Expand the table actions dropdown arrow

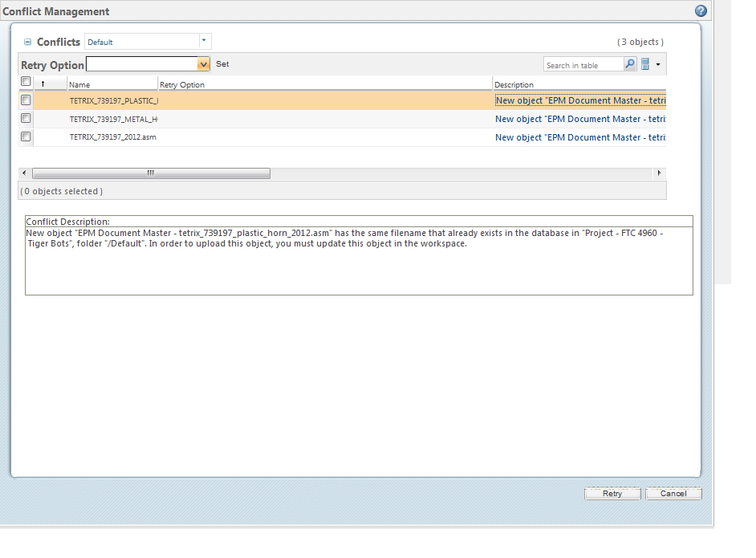coord(658,64)
